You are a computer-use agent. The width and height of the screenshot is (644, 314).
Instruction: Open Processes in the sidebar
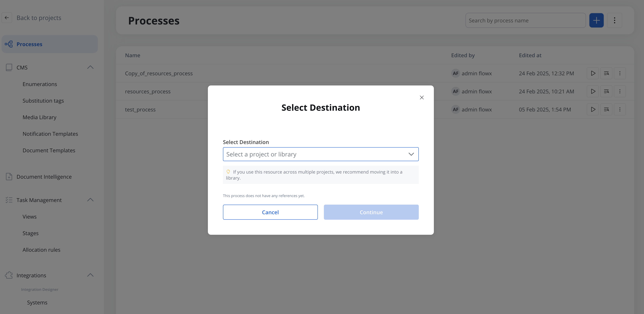[50, 44]
